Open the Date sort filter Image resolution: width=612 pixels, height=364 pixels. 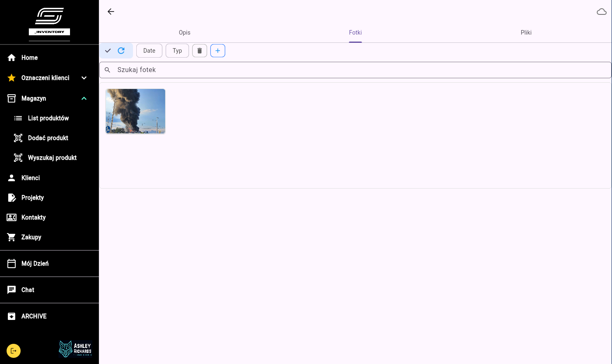149,51
